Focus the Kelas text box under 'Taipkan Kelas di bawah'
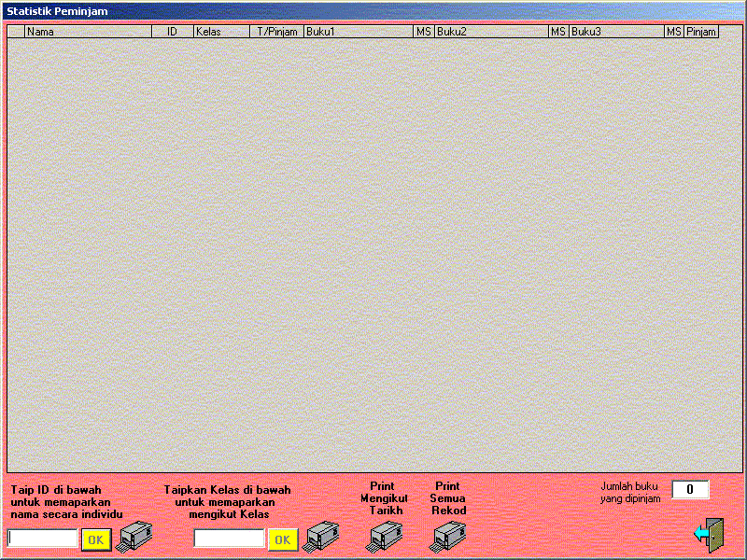747x560 pixels. point(230,539)
